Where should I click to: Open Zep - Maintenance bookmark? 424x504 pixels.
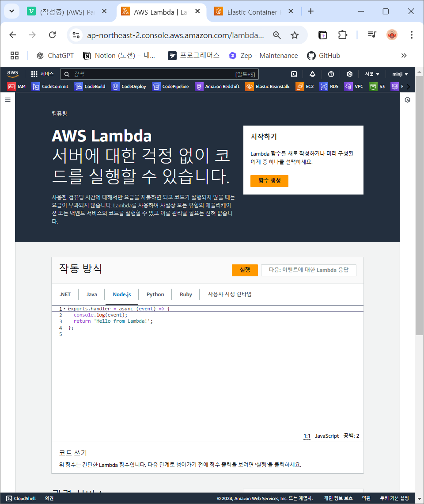(x=263, y=56)
